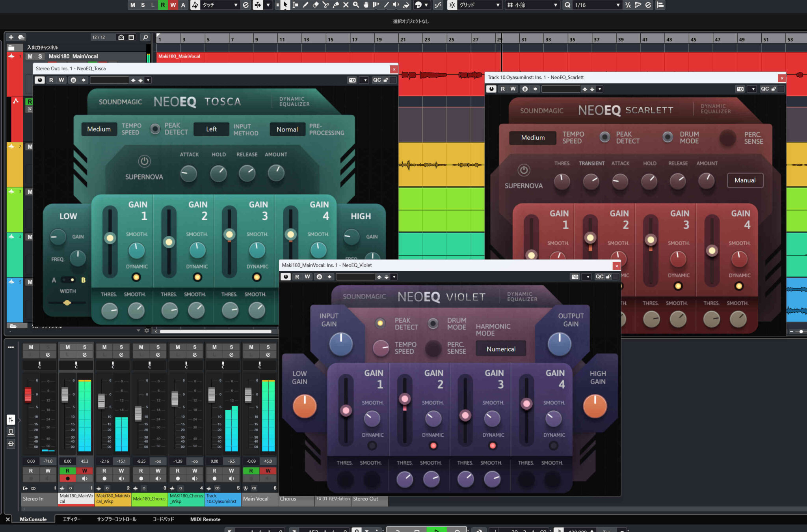
Task: Select the mute X tool
Action: click(346, 5)
